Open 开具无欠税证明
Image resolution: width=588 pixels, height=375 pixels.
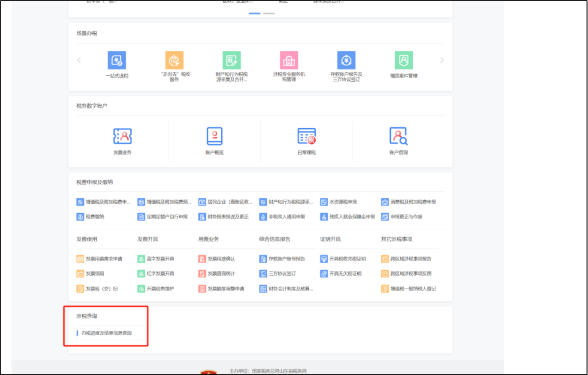click(341, 274)
